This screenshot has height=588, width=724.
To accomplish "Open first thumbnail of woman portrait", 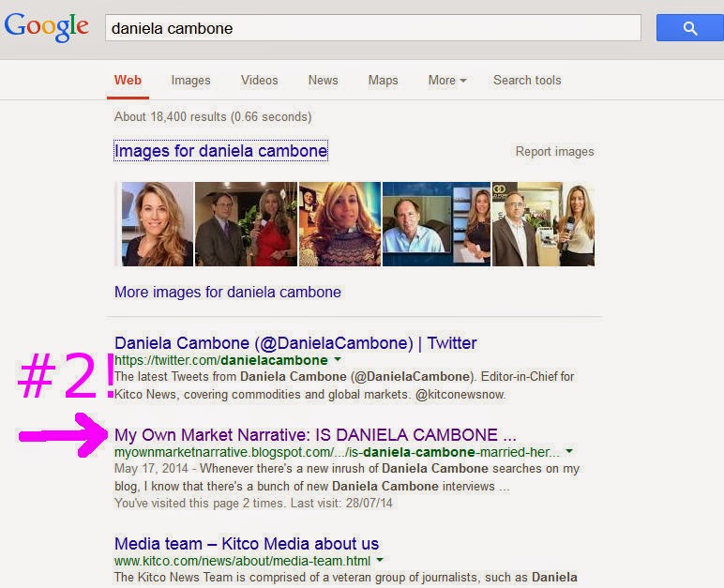I will tap(157, 224).
